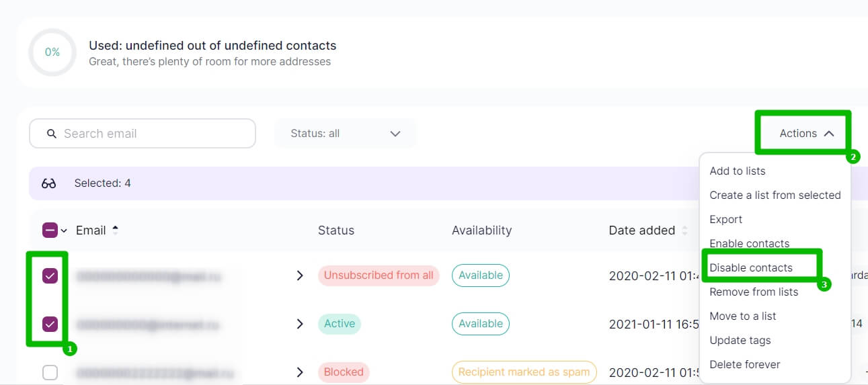Collapse the Actions dropdown menu

(x=806, y=134)
